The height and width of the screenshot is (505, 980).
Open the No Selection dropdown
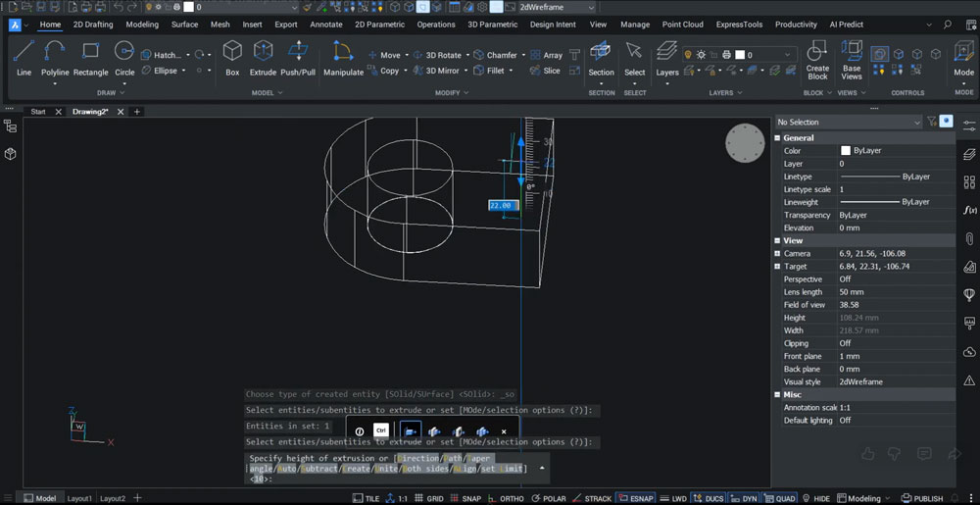click(x=849, y=122)
